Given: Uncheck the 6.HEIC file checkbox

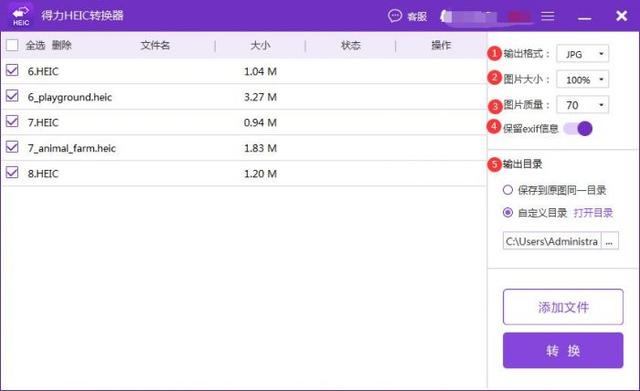Looking at the screenshot, I should pyautogui.click(x=12, y=70).
